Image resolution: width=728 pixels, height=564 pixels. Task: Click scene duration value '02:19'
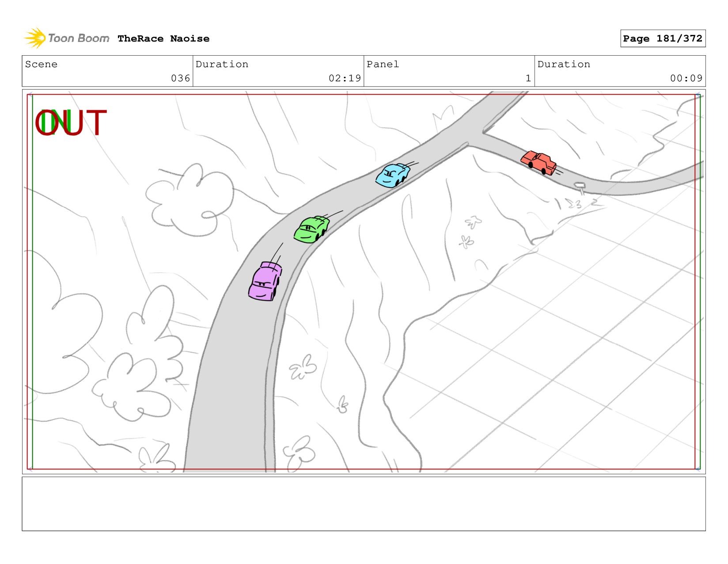point(345,78)
